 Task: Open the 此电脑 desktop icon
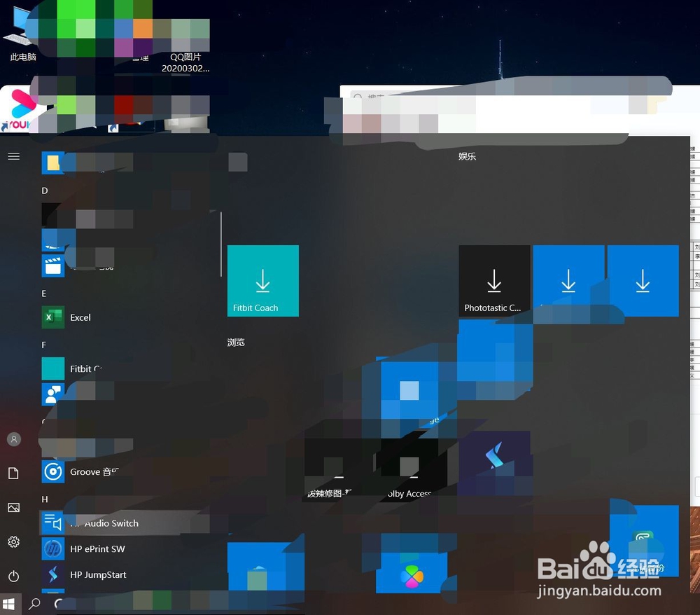coord(22,32)
